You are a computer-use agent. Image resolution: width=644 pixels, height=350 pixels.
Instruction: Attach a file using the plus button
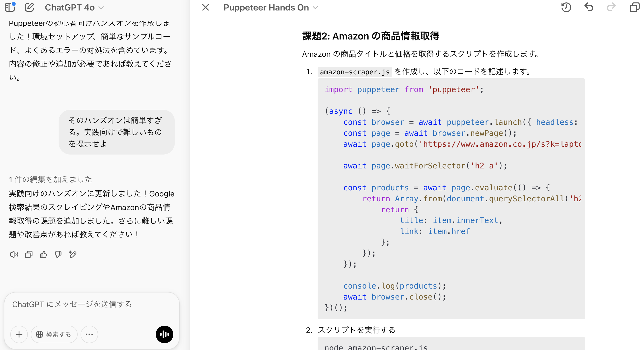coord(19,334)
